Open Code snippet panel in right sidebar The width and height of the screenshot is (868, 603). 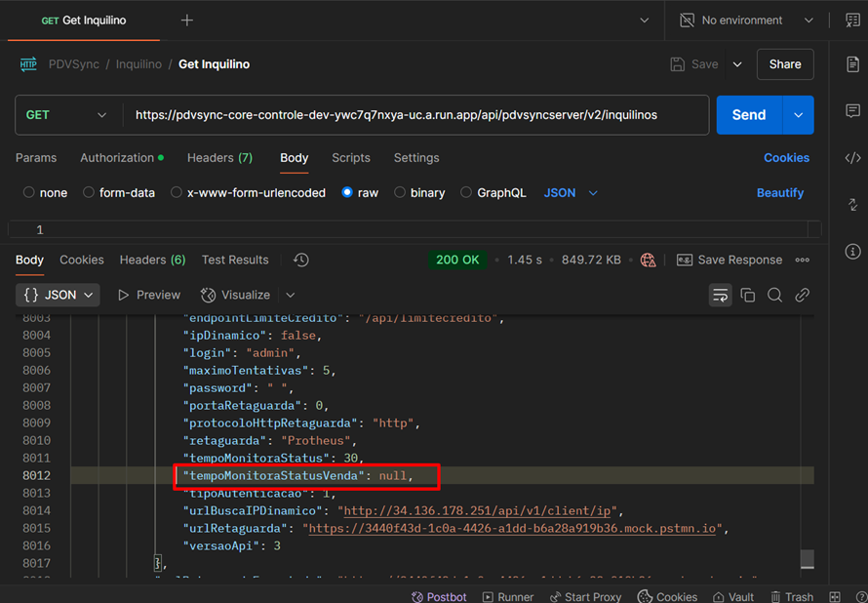tap(852, 158)
